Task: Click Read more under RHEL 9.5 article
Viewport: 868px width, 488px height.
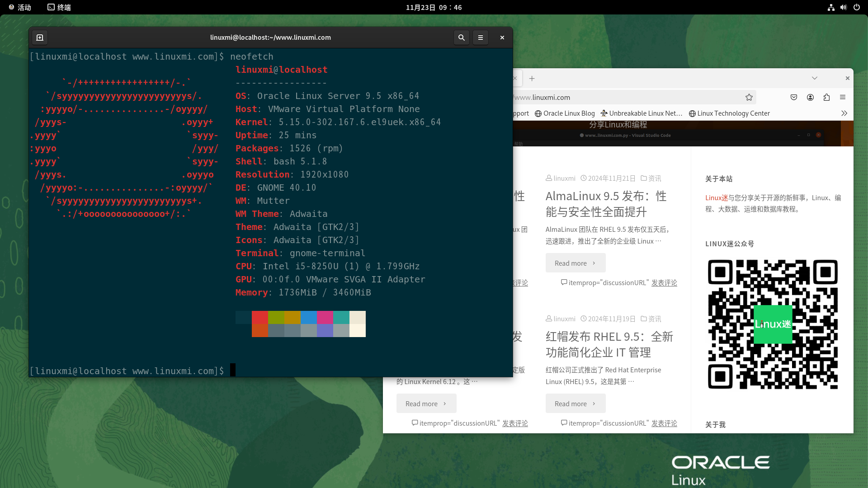Action: [575, 404]
